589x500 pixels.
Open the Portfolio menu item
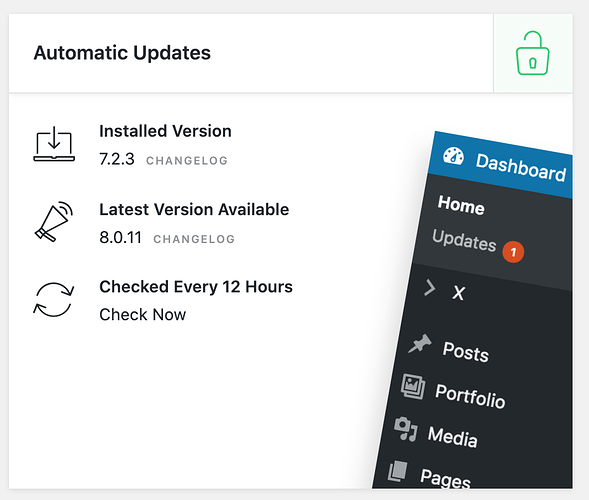pyautogui.click(x=470, y=396)
